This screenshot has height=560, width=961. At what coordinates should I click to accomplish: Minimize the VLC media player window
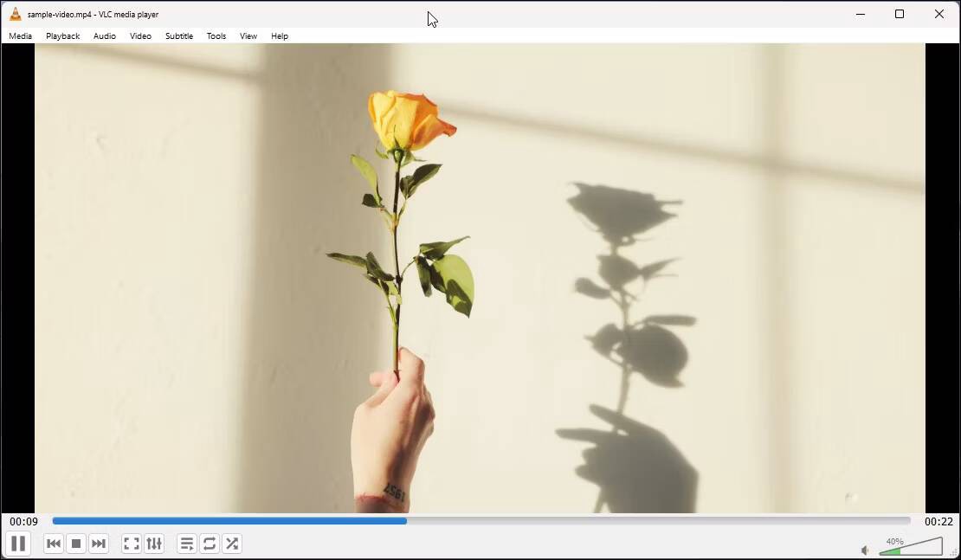(861, 14)
